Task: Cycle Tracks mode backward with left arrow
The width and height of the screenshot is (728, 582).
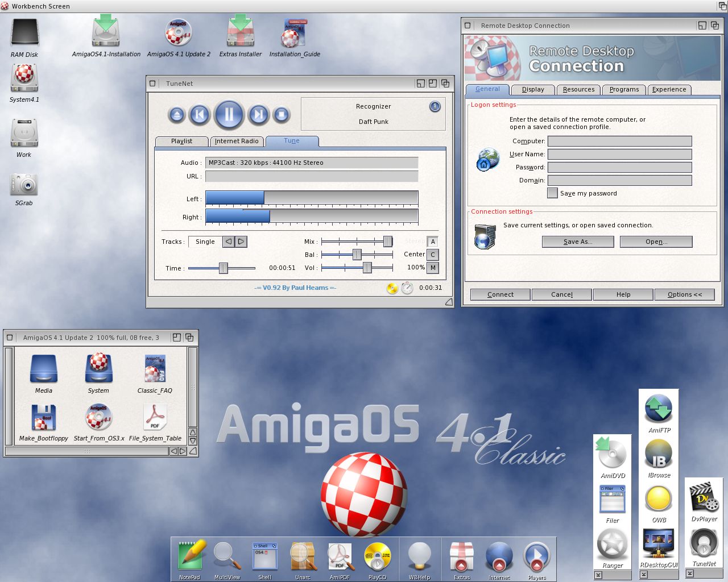Action: pyautogui.click(x=229, y=242)
